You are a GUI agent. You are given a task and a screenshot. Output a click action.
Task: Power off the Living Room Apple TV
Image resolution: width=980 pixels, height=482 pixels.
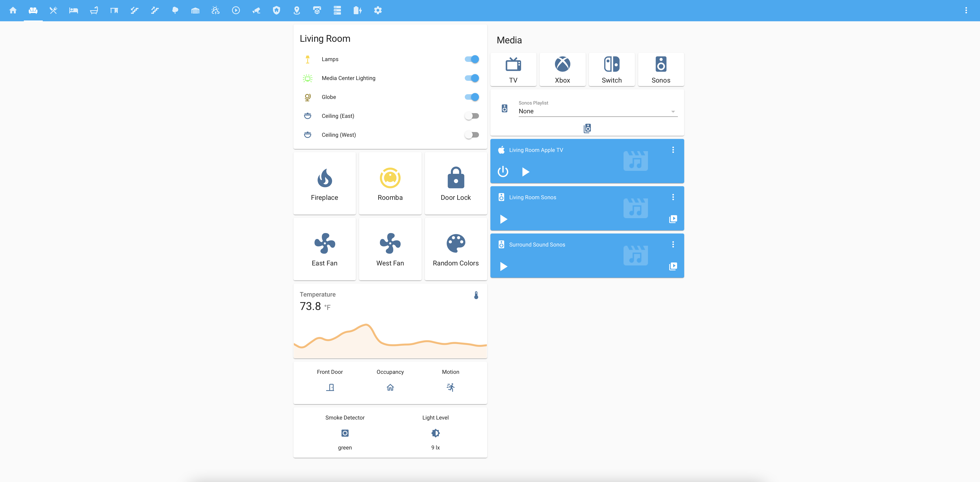click(x=503, y=172)
